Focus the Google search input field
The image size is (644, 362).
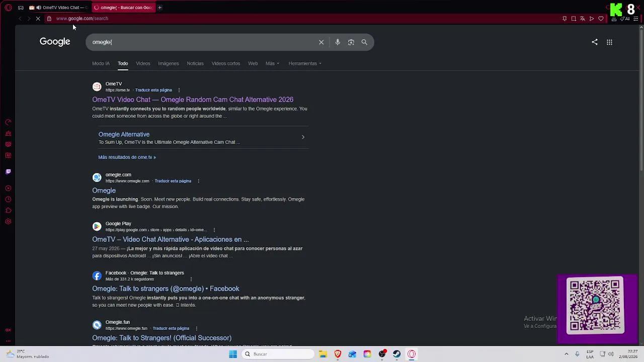(204, 42)
